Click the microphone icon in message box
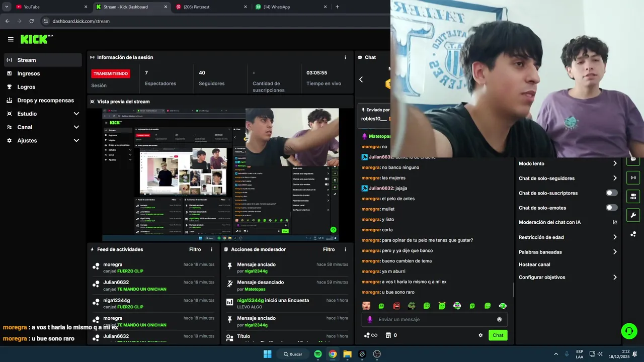The image size is (644, 362). pos(370,319)
